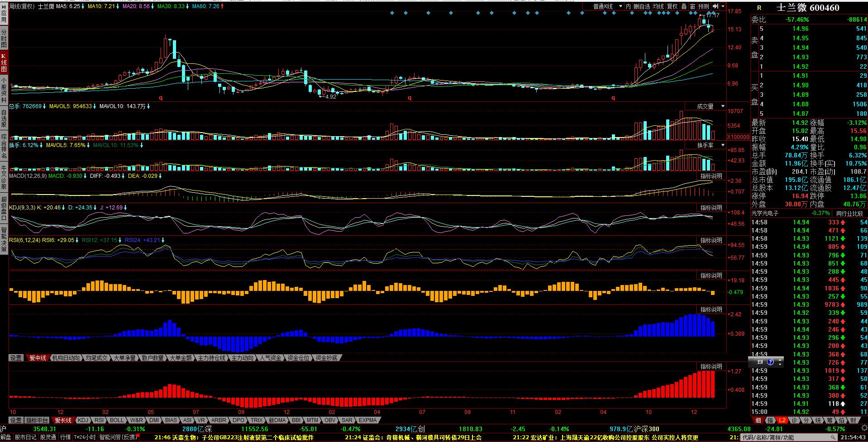
Task: Toggle 均线 moving averages display
Action: 658,6
